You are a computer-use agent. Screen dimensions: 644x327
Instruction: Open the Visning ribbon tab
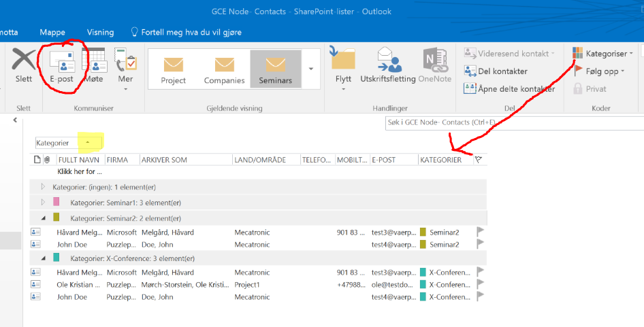(100, 32)
